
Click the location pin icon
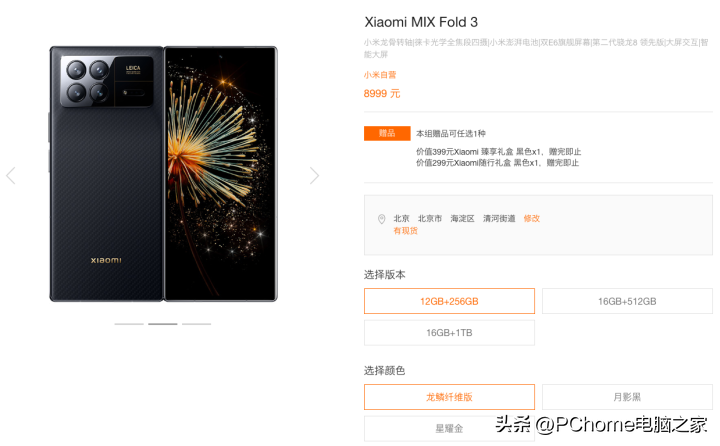pyautogui.click(x=381, y=219)
